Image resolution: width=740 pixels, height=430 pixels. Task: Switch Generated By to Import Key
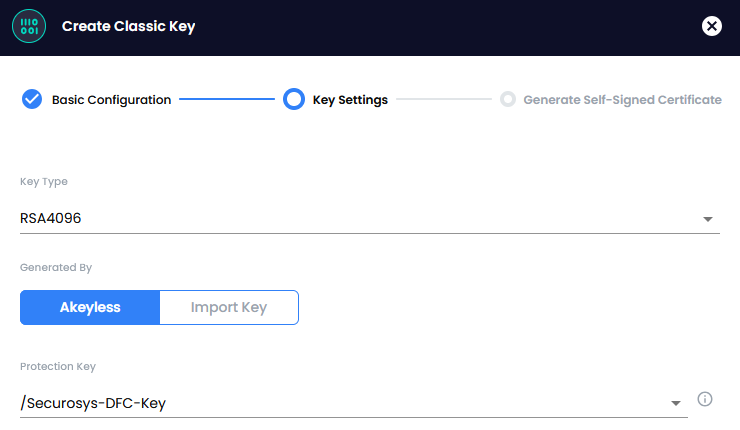click(228, 307)
